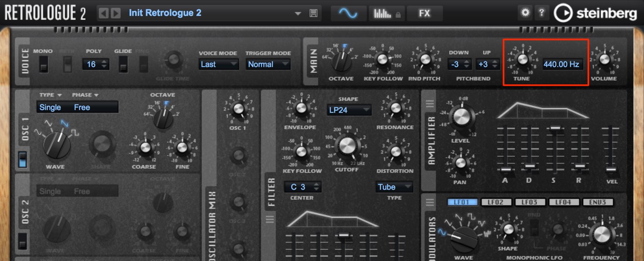Open the Voice Mode dropdown showing Last
This screenshot has width=644, height=261.
click(218, 64)
